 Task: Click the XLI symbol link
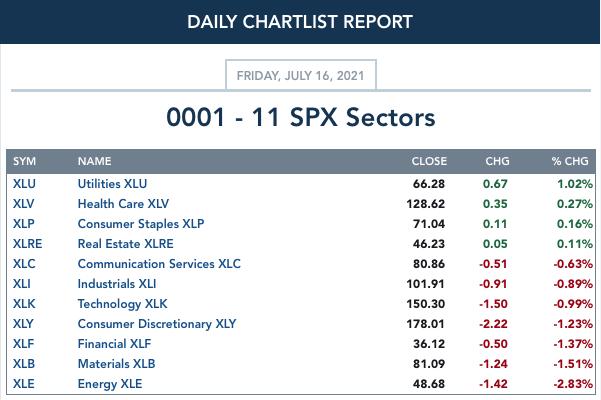(22, 284)
